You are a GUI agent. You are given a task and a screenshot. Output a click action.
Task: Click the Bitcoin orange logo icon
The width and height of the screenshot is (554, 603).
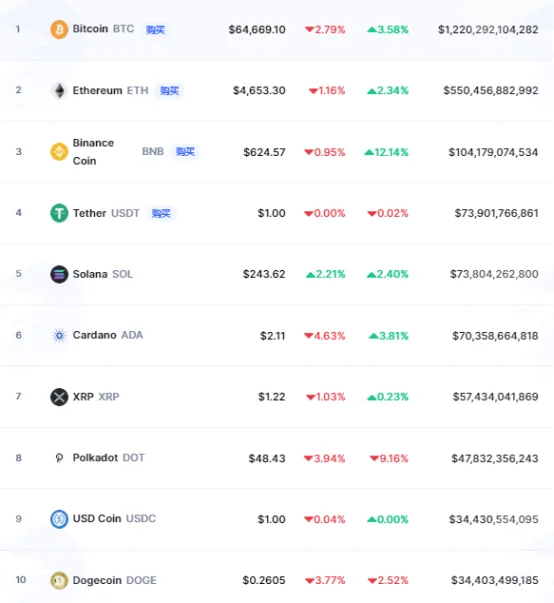click(59, 29)
